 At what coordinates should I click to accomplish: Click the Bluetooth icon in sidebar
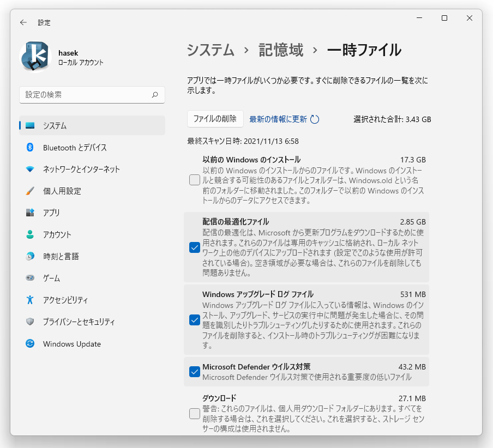[x=30, y=147]
